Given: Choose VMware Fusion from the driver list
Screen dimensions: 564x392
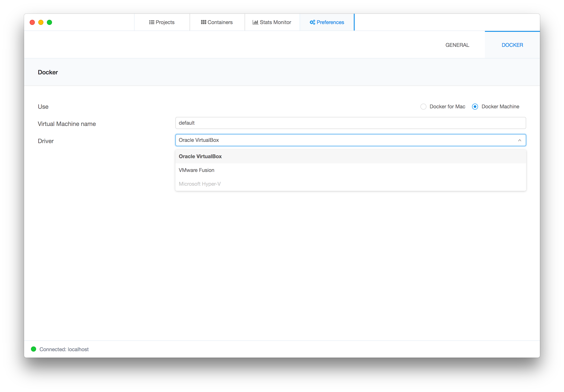Looking at the screenshot, I should 196,170.
